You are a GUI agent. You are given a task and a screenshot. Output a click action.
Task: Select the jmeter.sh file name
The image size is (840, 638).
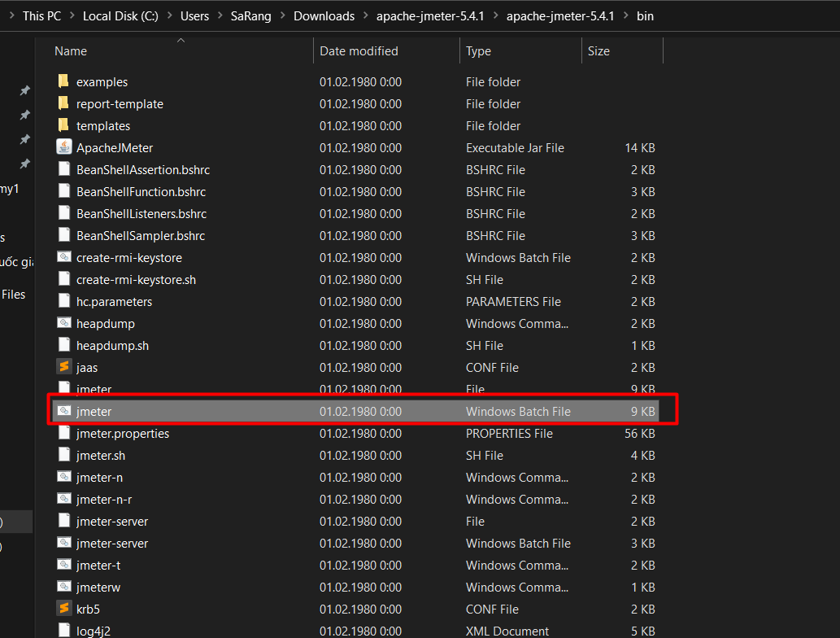pyautogui.click(x=101, y=456)
